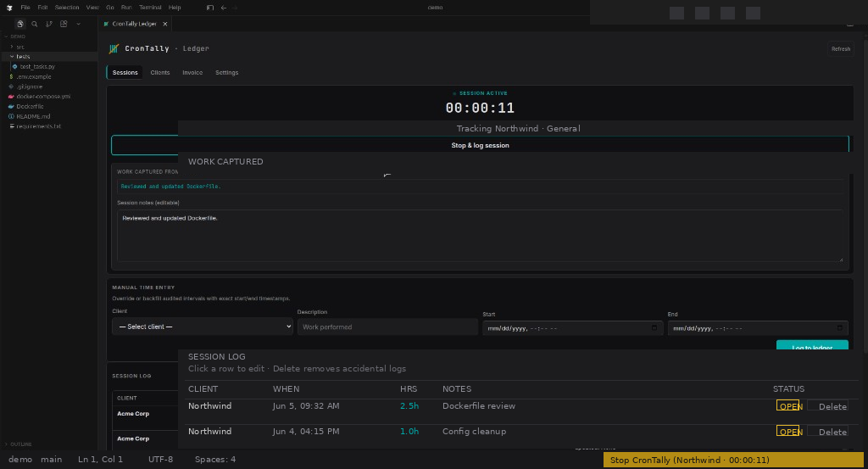Click the .gitignore diamond icon
The image size is (868, 469).
11,87
